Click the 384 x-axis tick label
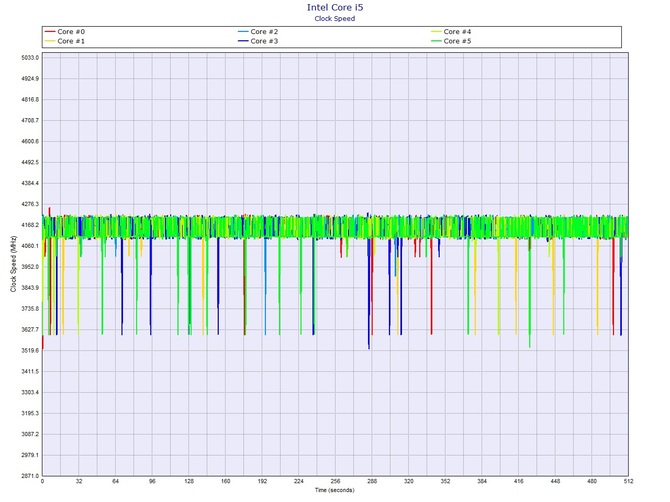This screenshot has width=670, height=502. [482, 481]
